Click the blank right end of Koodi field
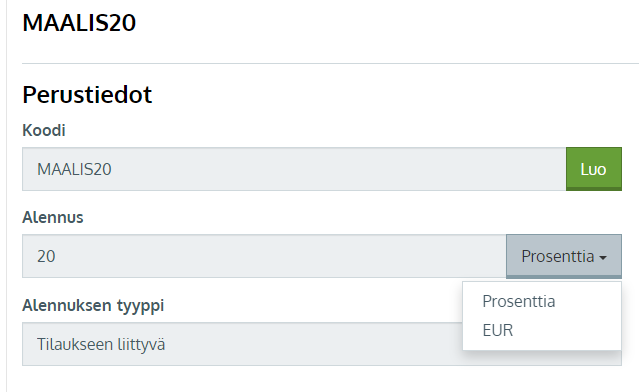 [489, 169]
